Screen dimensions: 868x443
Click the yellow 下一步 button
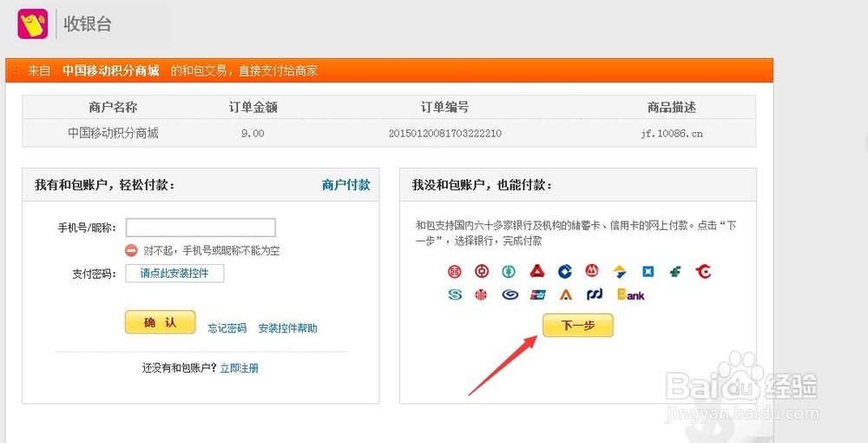click(x=578, y=326)
